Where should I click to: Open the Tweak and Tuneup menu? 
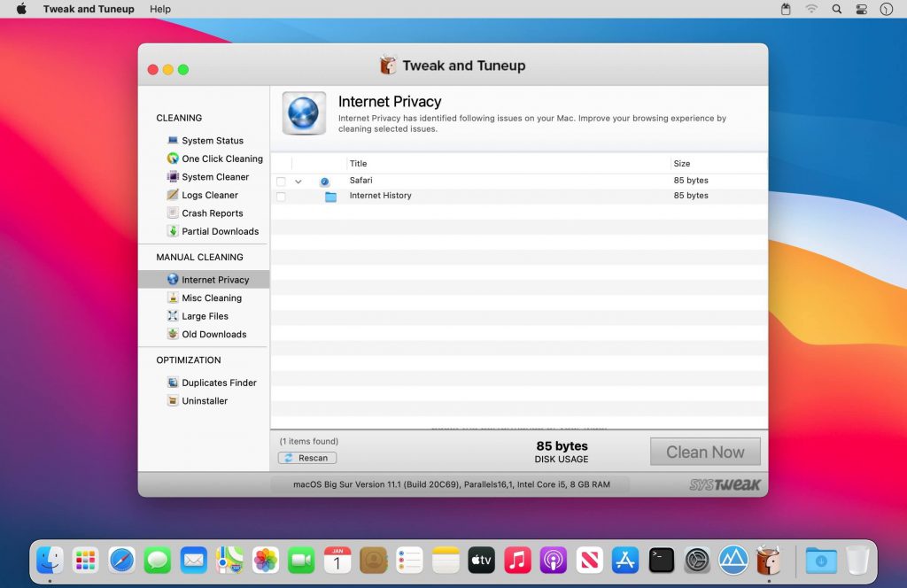88,9
